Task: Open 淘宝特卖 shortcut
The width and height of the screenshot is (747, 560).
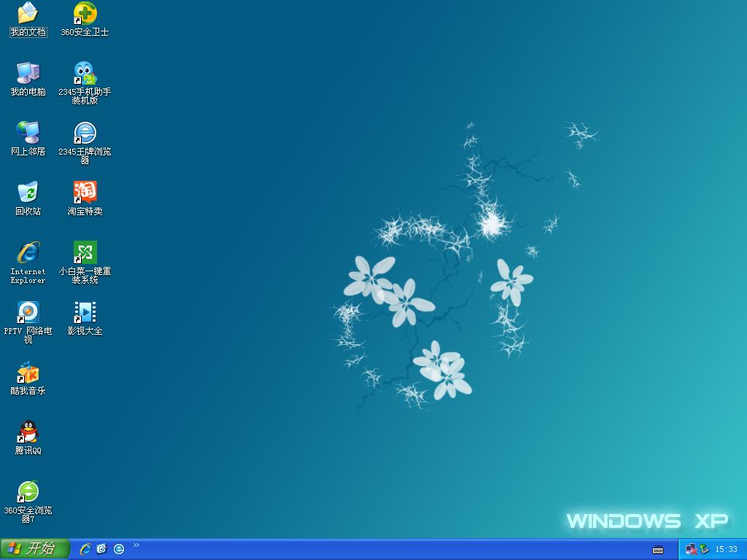Action: (84, 191)
